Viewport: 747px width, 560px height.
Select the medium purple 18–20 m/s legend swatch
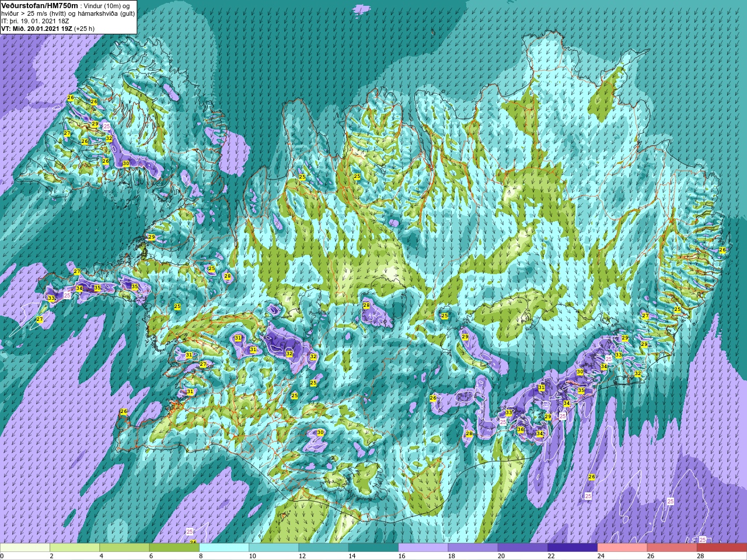tap(473, 548)
